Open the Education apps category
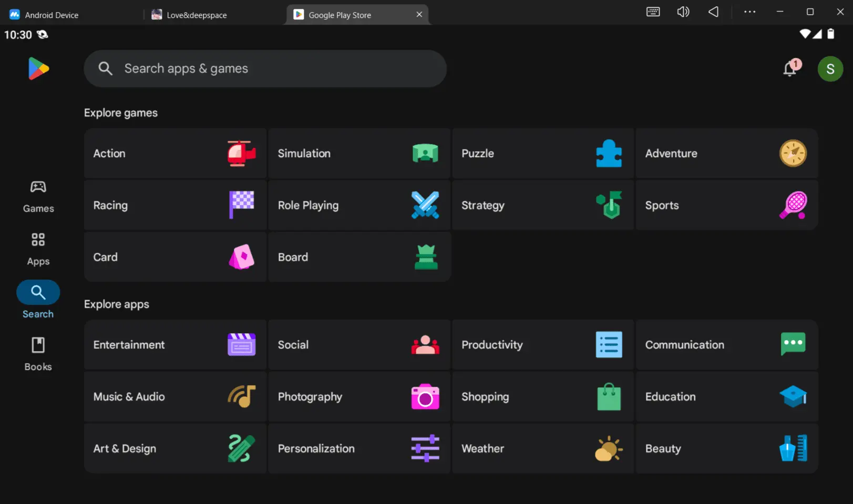Viewport: 853px width, 504px height. pos(727,397)
